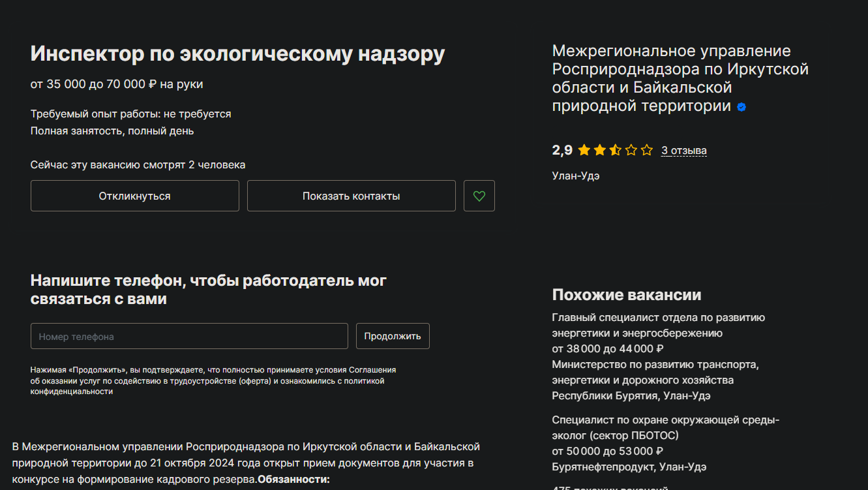Click Министерство по развитию транспорта employer text
Viewport: 868px width, 490px height.
coord(655,380)
